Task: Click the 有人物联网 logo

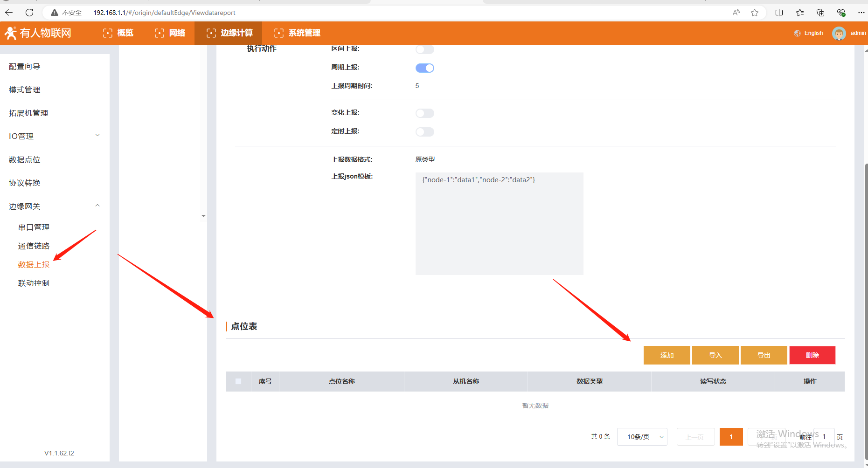Action: pyautogui.click(x=38, y=33)
